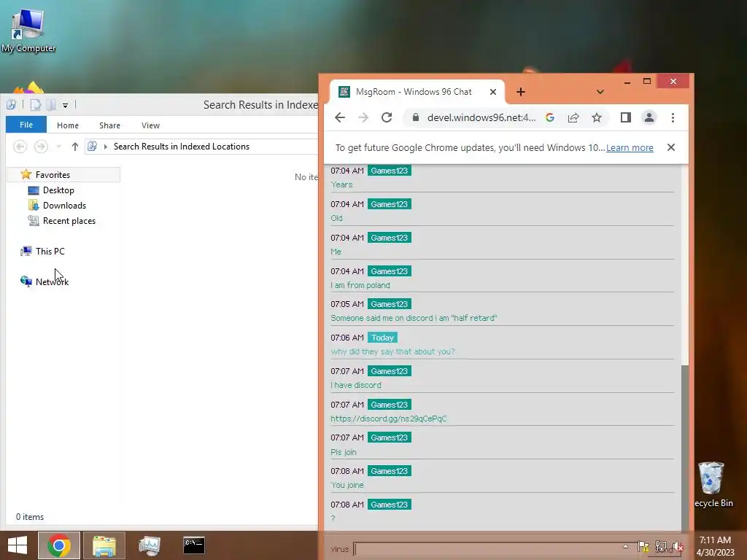747x560 pixels.
Task: Click the taskbar clock showing 7:11 AM
Action: (x=715, y=546)
